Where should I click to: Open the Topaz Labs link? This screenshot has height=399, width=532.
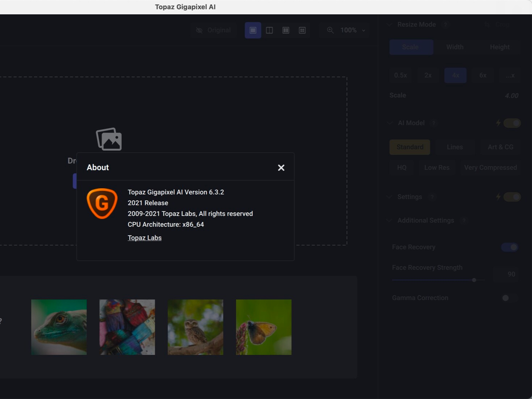(144, 238)
